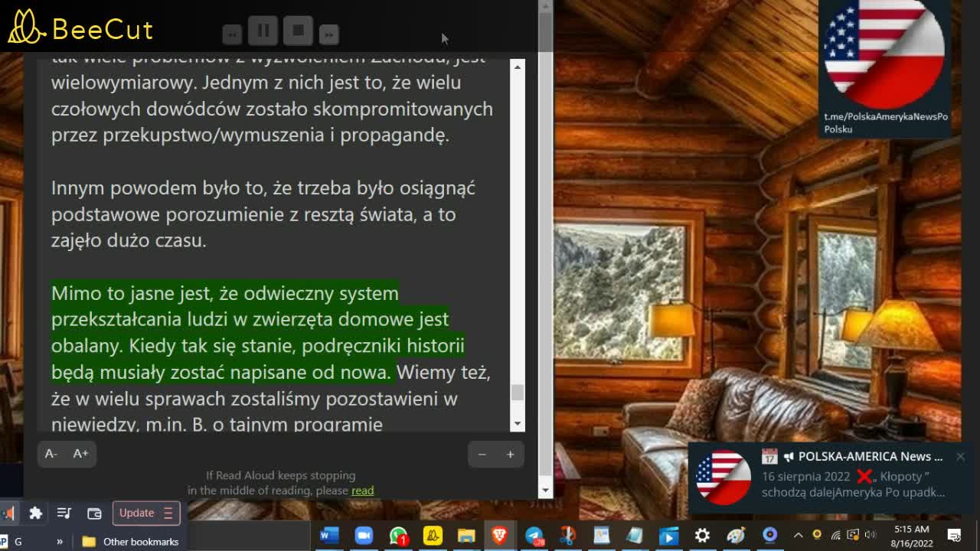Click outer popup scrollbar down arrow
The image size is (980, 551).
click(x=545, y=490)
